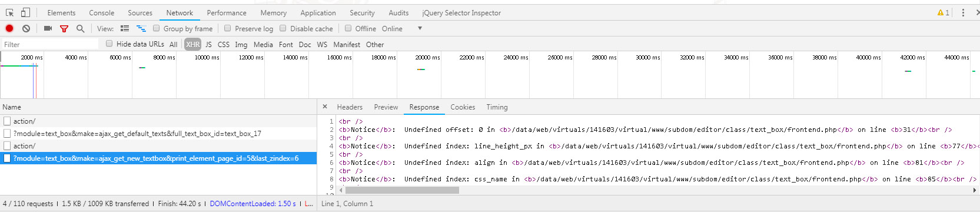Focus the Filter text field
The width and height of the screenshot is (980, 212).
49,44
